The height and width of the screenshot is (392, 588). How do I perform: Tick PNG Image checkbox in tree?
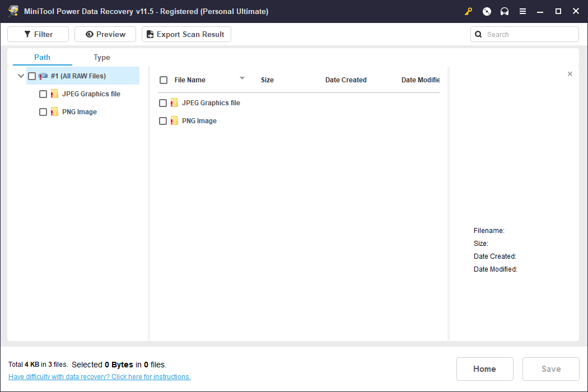(x=43, y=112)
